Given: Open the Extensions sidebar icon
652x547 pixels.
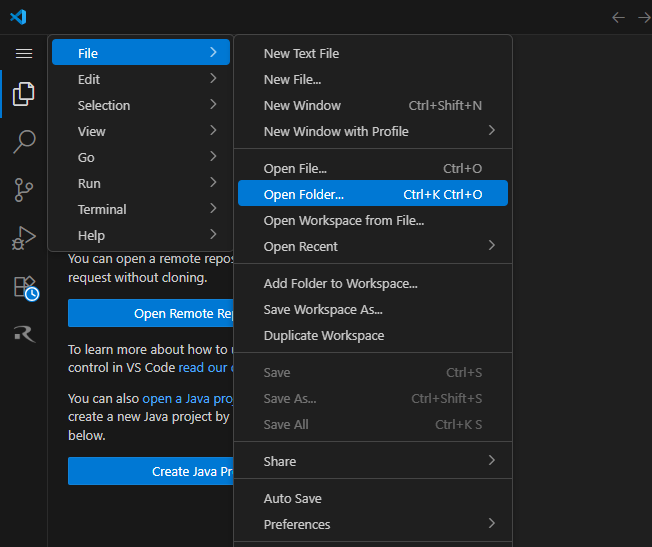Looking at the screenshot, I should [x=24, y=287].
